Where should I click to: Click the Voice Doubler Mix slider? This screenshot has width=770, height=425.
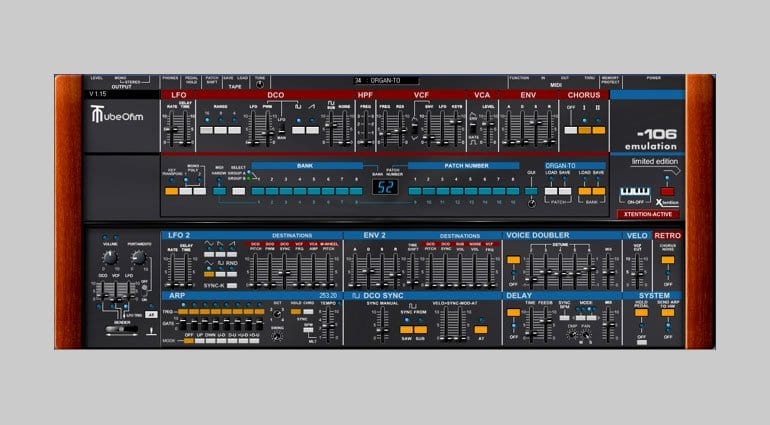point(608,271)
